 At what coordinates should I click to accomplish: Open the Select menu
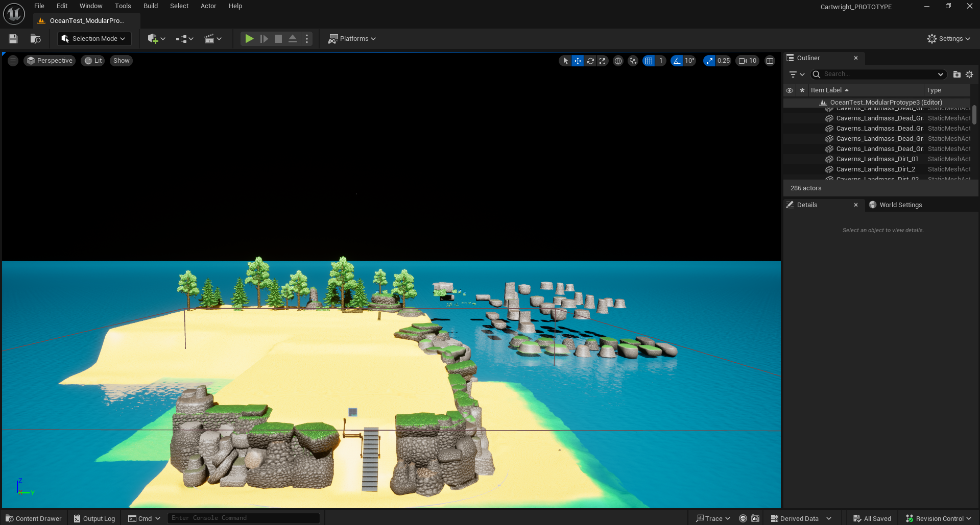coord(179,6)
